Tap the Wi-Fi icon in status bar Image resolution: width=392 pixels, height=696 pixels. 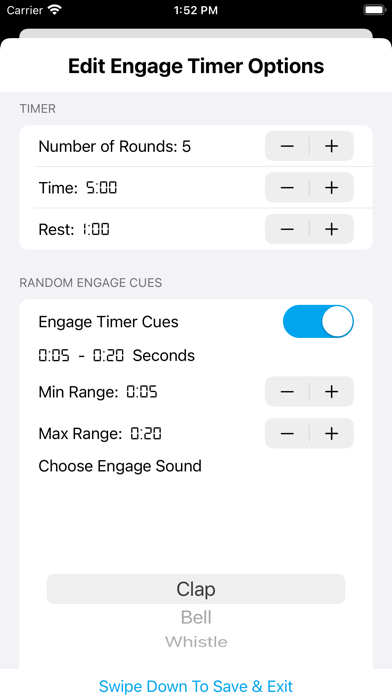point(55,10)
